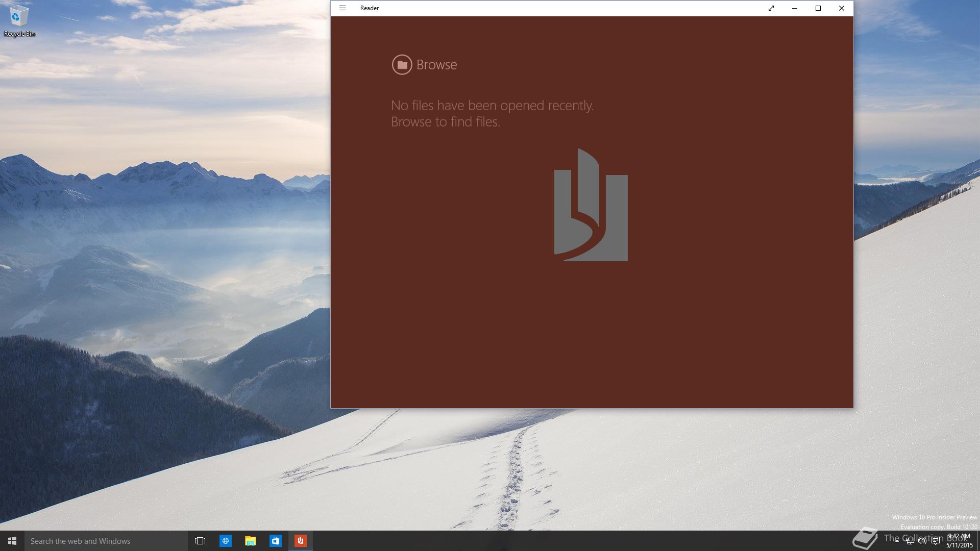Image resolution: width=980 pixels, height=551 pixels.
Task: Maximize the Reader window
Action: (x=818, y=8)
